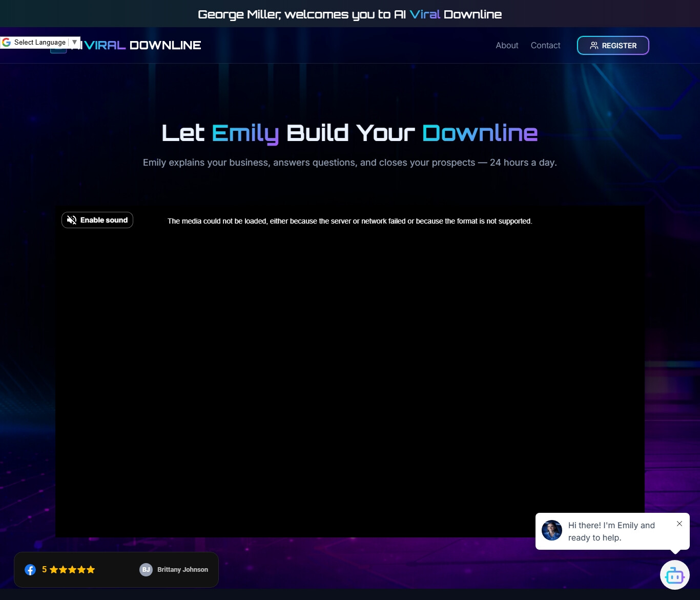Click Emily's avatar in the chat popup
Image resolution: width=700 pixels, height=600 pixels.
[552, 531]
